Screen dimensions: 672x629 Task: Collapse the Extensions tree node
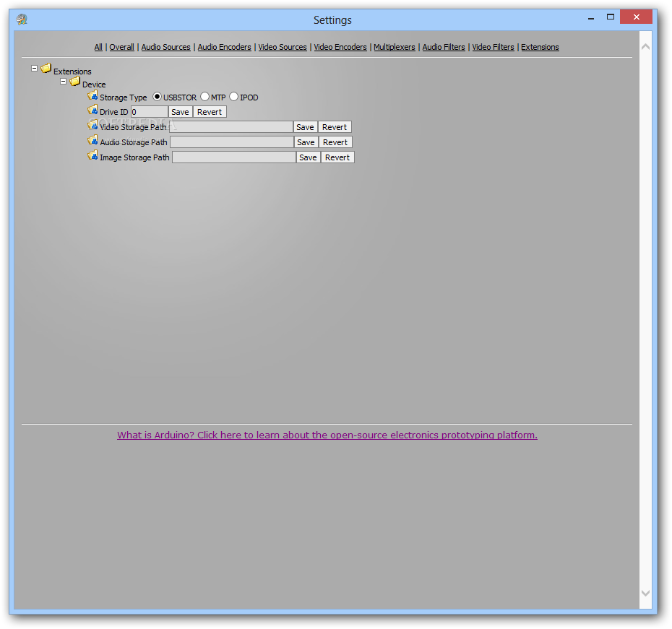(x=34, y=68)
